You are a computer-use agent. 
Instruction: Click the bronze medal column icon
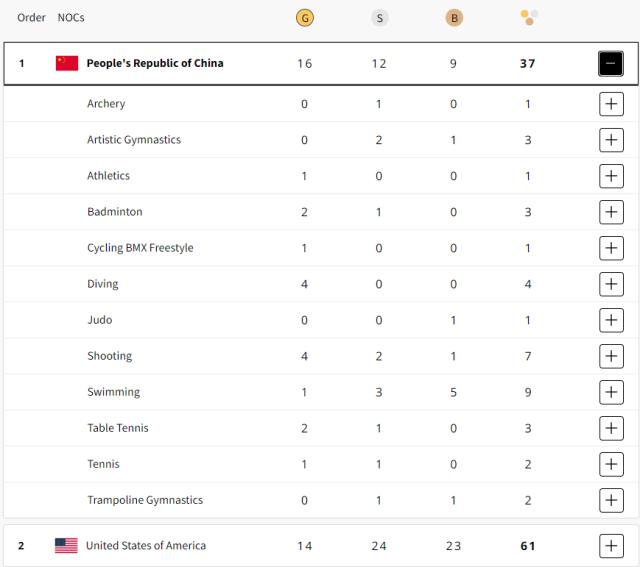click(453, 17)
